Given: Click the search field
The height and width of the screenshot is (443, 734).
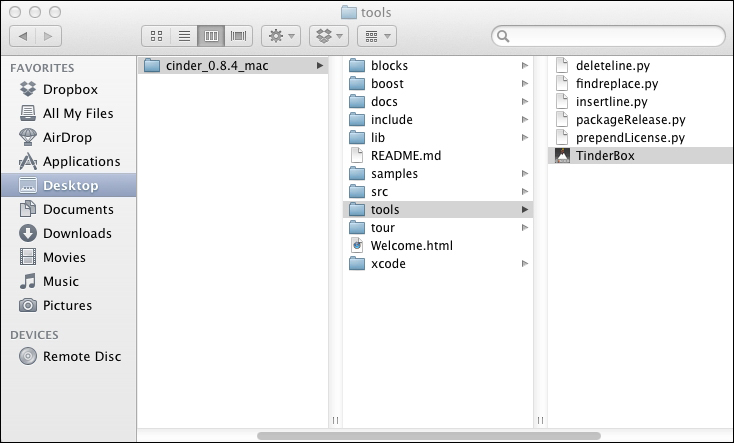Looking at the screenshot, I should [608, 36].
